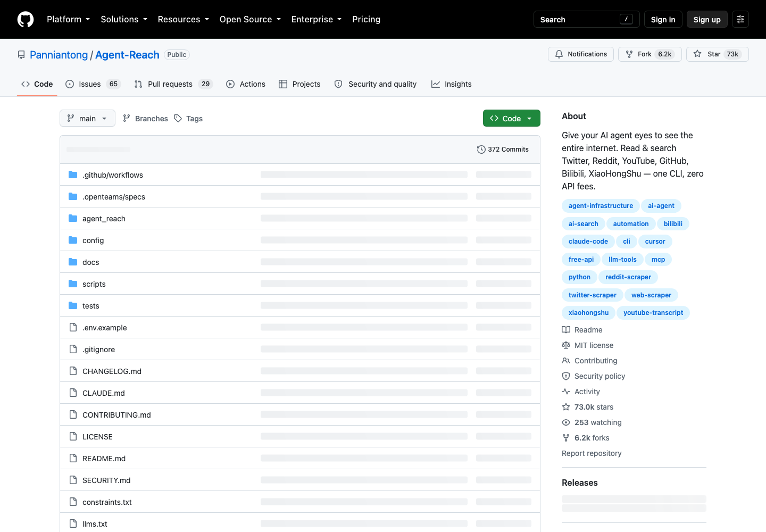The width and height of the screenshot is (766, 532).
Task: Click the Sign up button
Action: tap(707, 19)
